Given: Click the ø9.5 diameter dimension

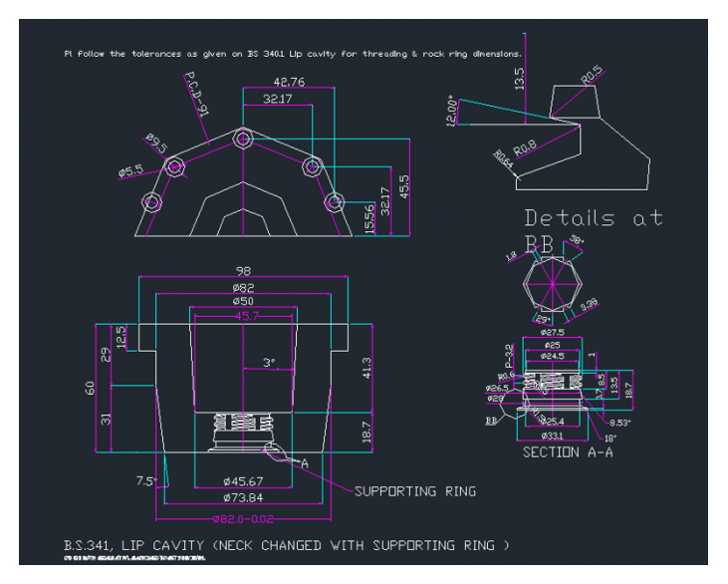Looking at the screenshot, I should point(156,142).
